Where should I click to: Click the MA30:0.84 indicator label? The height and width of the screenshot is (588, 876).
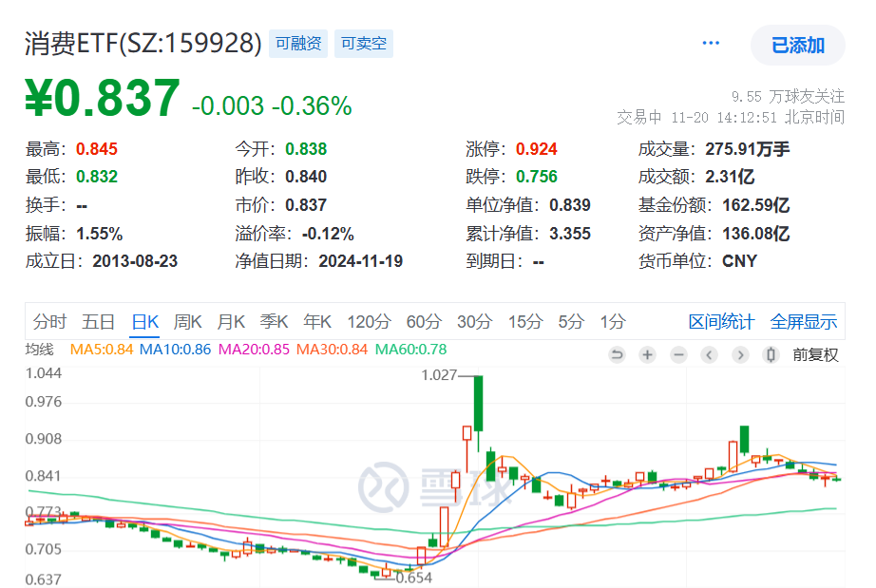(x=332, y=350)
